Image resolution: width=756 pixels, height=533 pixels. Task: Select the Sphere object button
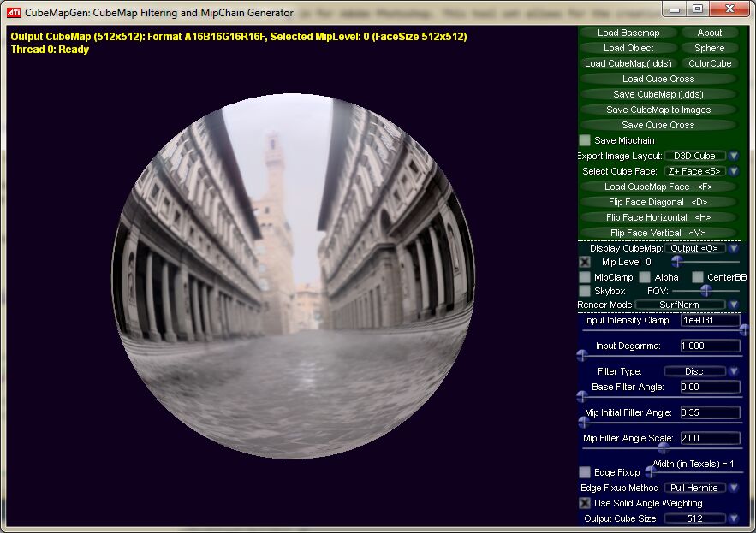[709, 48]
